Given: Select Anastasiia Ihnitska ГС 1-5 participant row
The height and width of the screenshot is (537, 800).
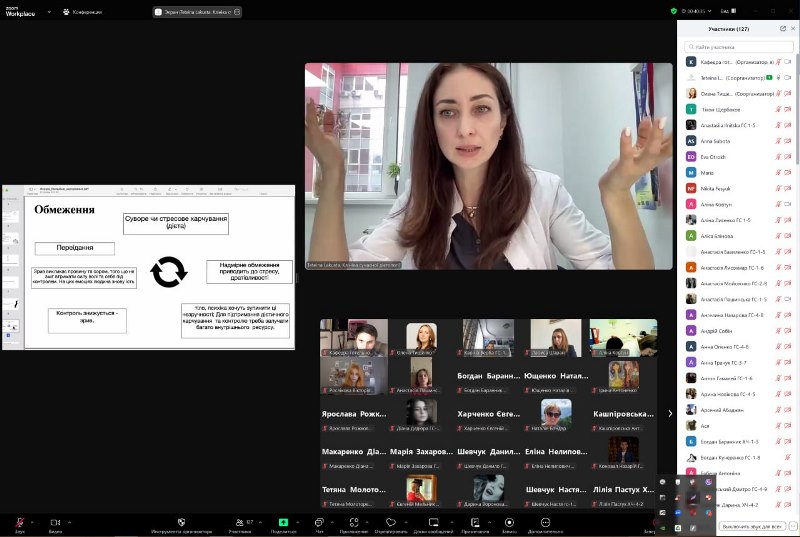Looking at the screenshot, I should click(738, 125).
